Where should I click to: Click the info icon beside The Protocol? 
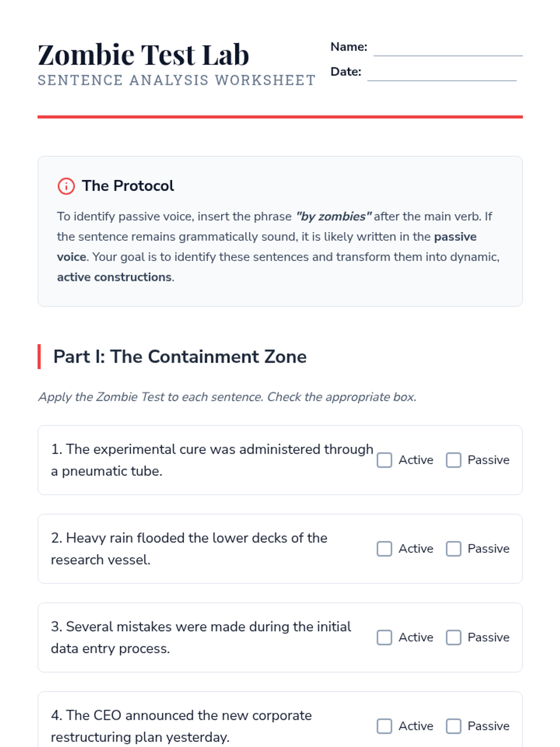coord(66,186)
